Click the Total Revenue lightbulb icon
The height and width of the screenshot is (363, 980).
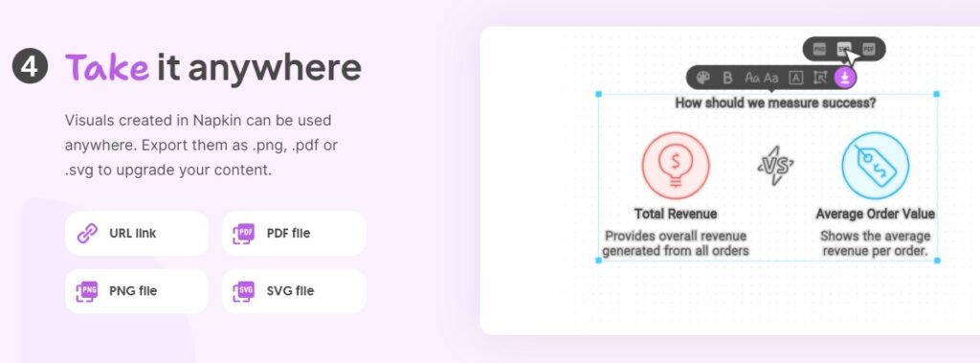[x=676, y=166]
